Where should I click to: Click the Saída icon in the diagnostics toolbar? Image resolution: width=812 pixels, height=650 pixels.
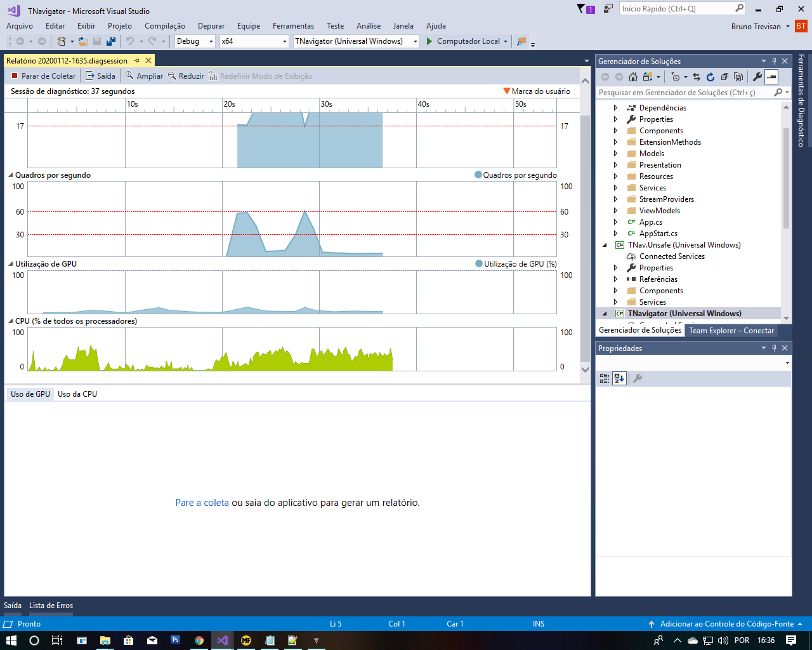[90, 76]
